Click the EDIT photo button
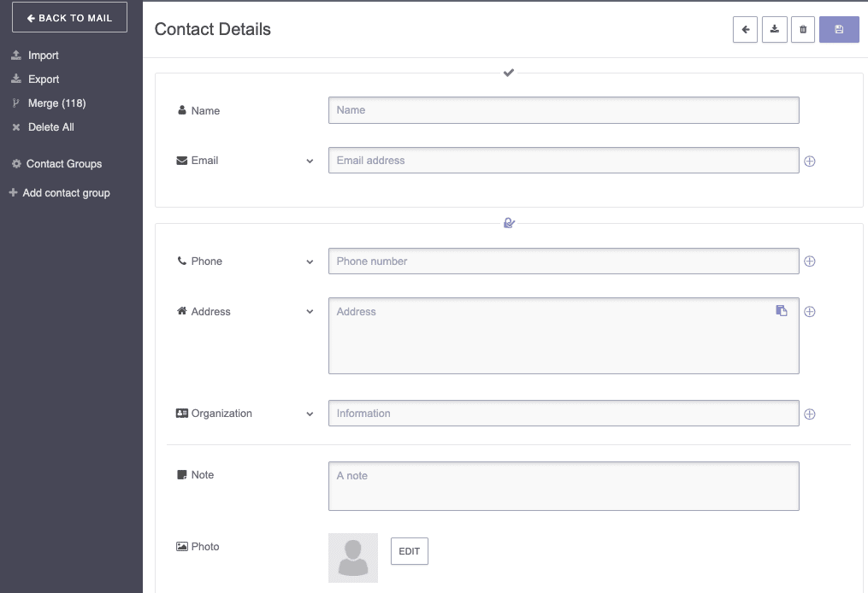868x593 pixels. pyautogui.click(x=409, y=551)
